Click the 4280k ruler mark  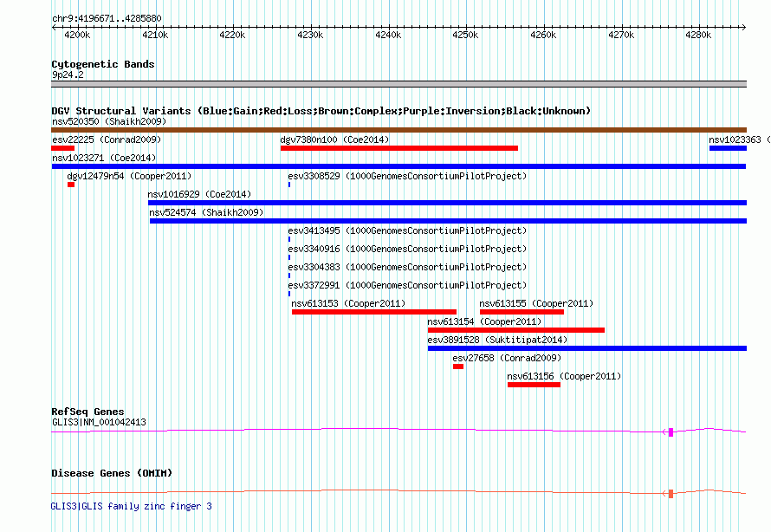pos(698,35)
